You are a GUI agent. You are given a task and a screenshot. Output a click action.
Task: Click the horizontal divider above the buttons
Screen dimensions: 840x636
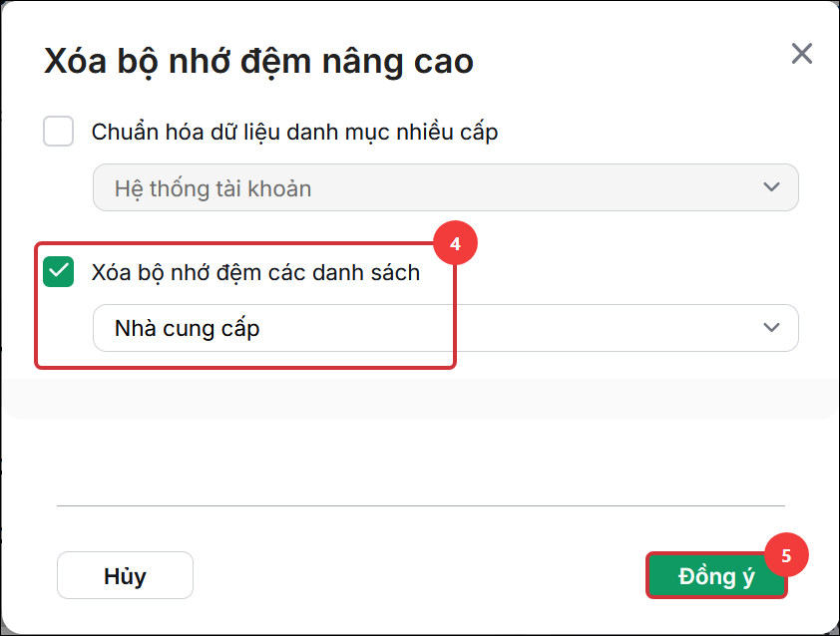click(421, 504)
